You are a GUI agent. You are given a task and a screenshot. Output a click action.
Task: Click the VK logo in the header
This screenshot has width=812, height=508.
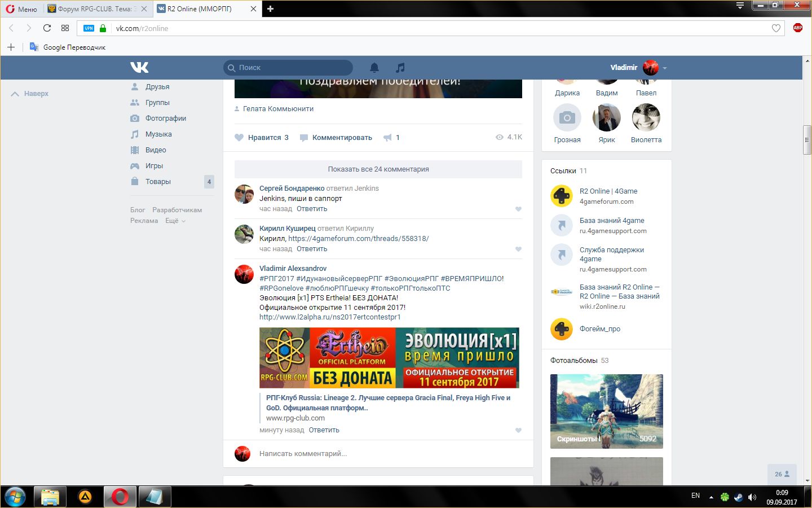(139, 67)
